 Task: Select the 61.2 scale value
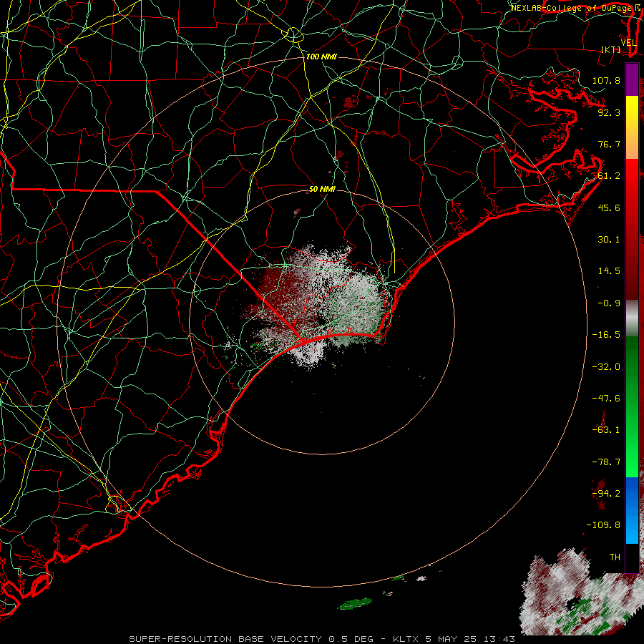click(x=609, y=176)
